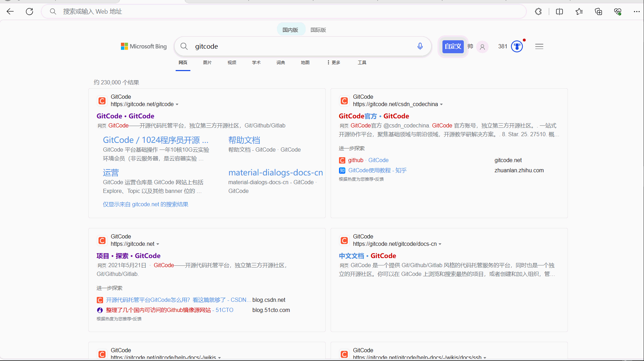Click the address bar search icon

click(x=53, y=12)
